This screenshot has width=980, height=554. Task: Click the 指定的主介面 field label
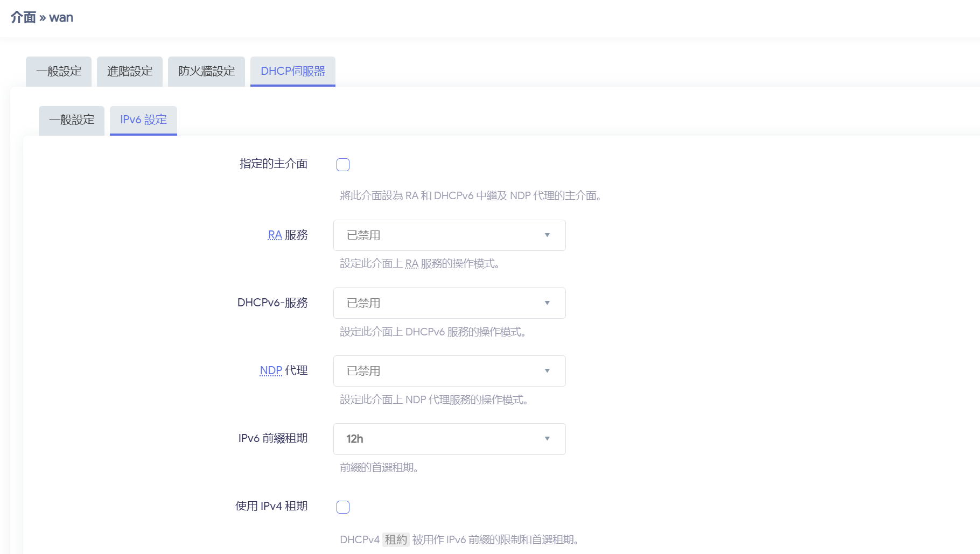coord(273,164)
